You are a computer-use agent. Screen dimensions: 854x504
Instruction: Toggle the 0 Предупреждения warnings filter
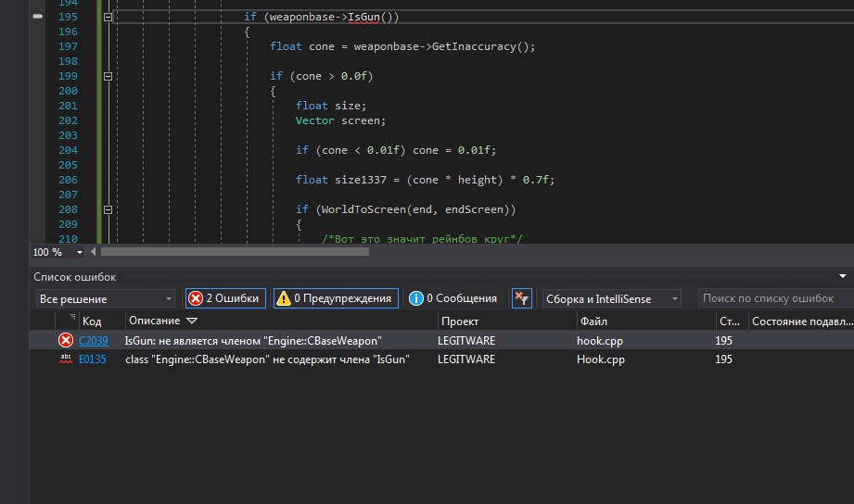pos(336,298)
